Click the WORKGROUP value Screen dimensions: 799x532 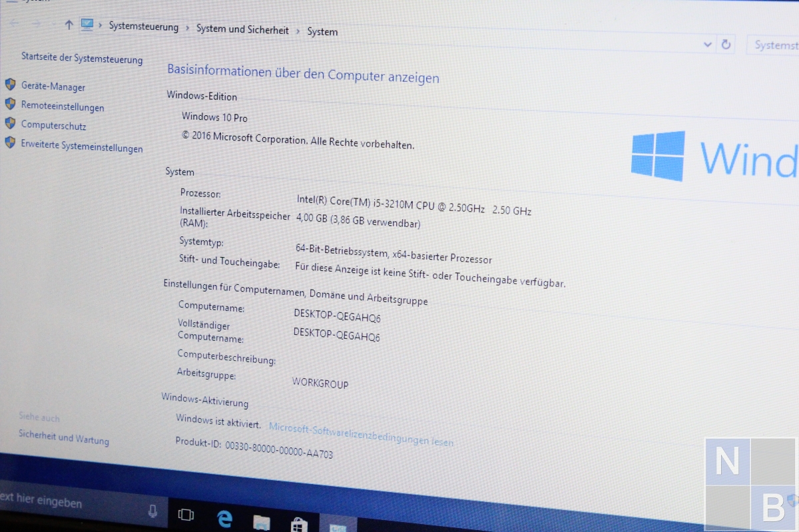pos(320,383)
